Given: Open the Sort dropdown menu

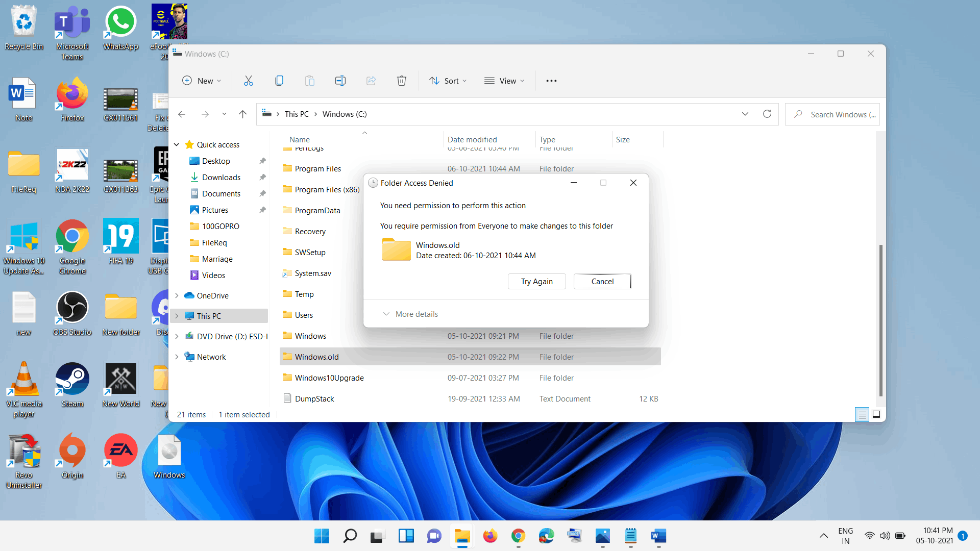Looking at the screenshot, I should click(448, 81).
